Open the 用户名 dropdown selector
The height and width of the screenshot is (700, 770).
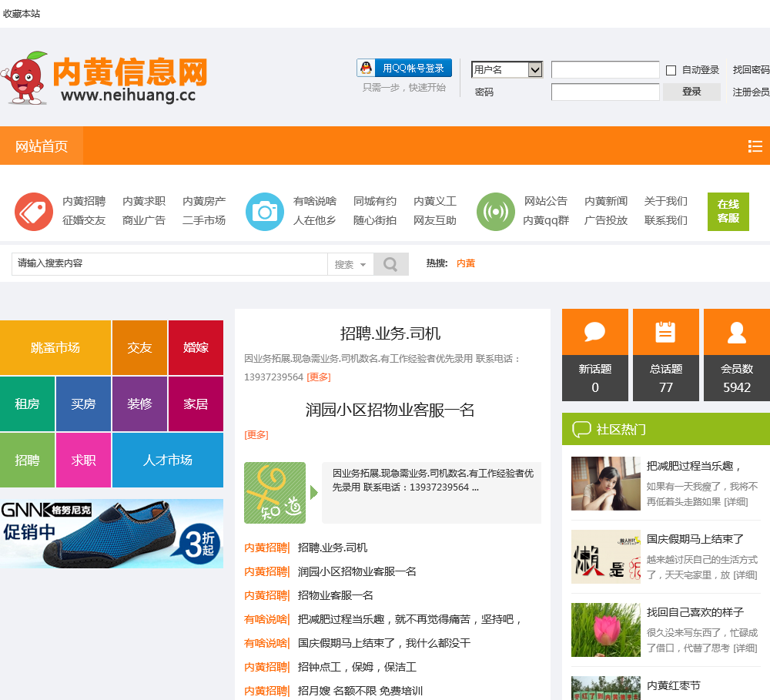coord(507,69)
